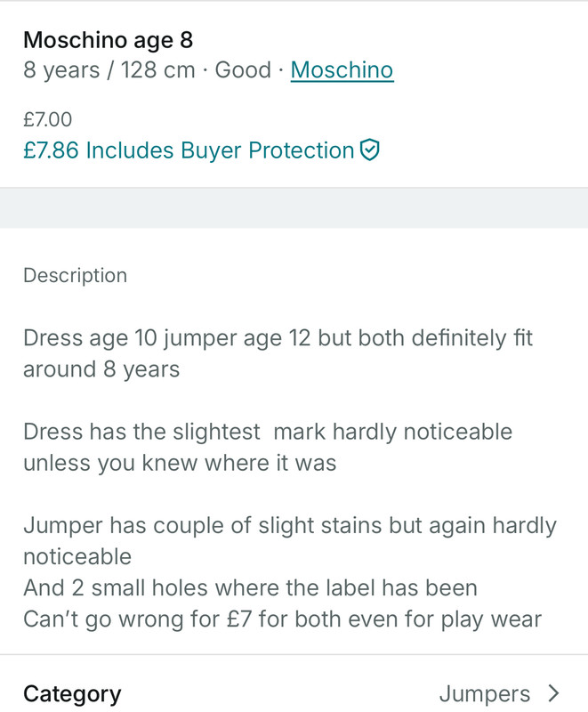
Task: Click the dress has the slightest mark line
Action: click(268, 433)
